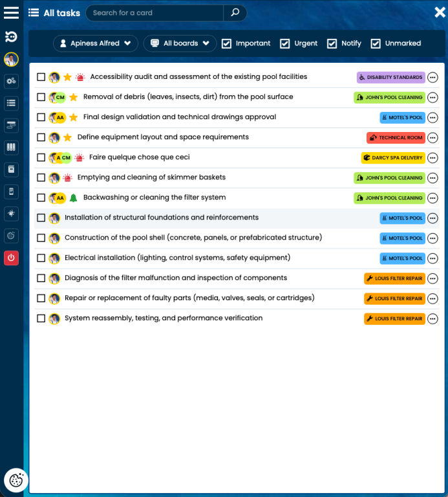This screenshot has width=448, height=497.
Task: Toggle the Urgent filter checkbox
Action: (x=284, y=43)
